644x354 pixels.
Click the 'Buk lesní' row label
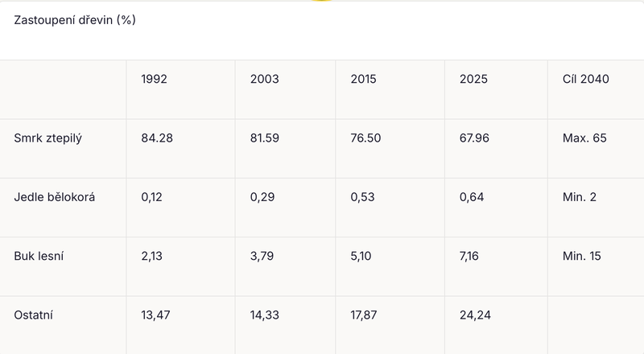39,256
